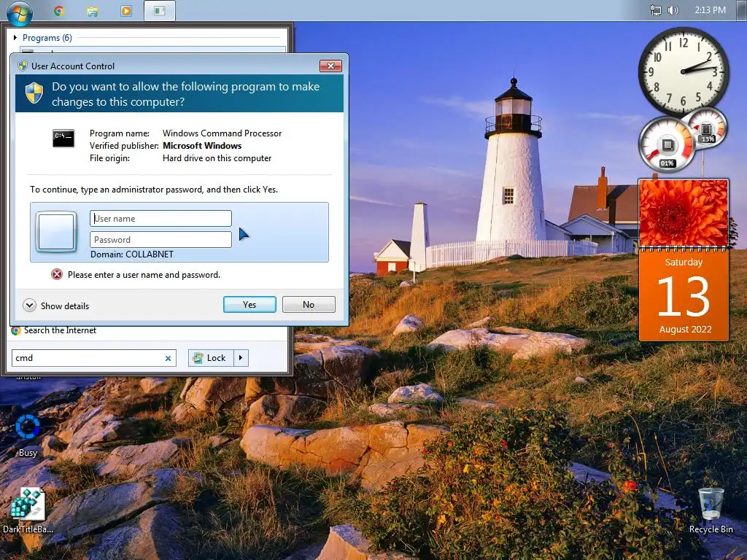Click the Windows Command Processor program name
This screenshot has width=747, height=560.
click(x=222, y=133)
